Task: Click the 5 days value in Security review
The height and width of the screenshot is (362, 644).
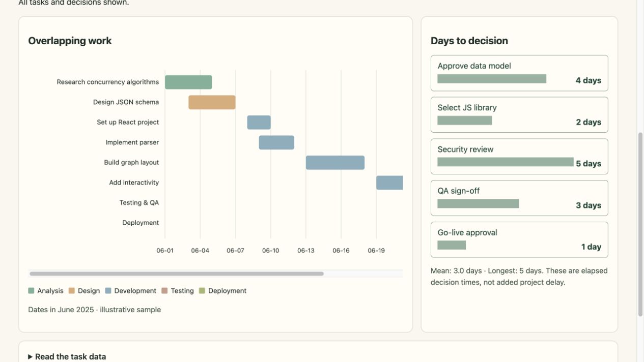Action: 589,164
